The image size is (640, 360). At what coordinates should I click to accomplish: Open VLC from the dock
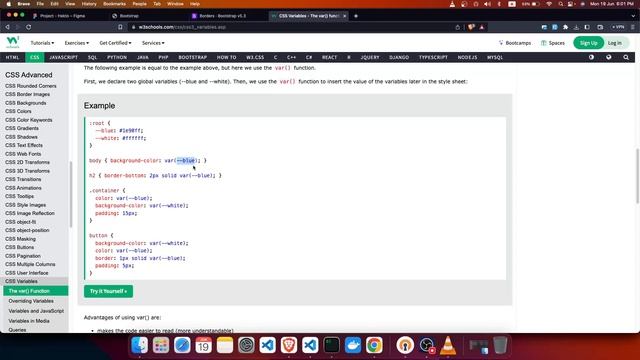[x=448, y=345]
